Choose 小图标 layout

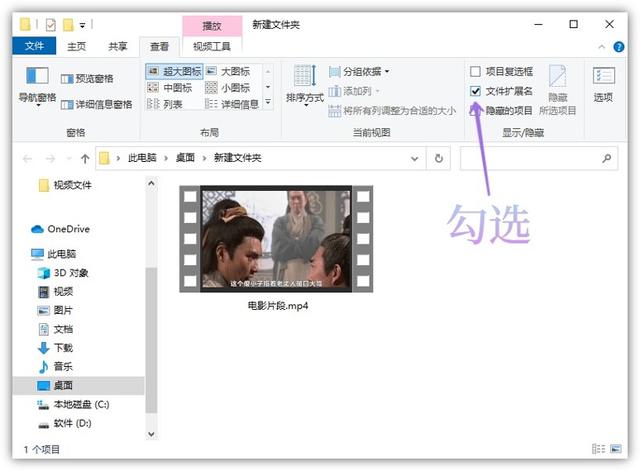pyautogui.click(x=228, y=88)
